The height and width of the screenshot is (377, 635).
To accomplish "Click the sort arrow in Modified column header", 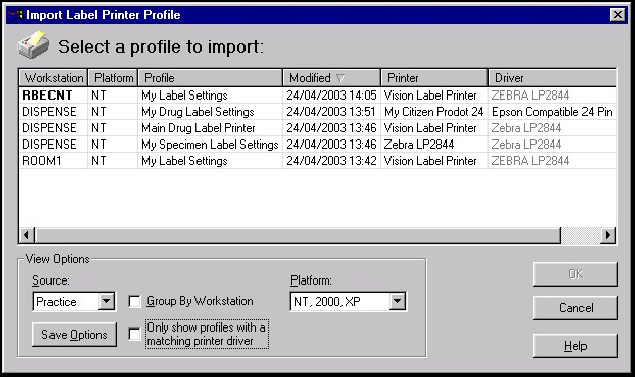I will pos(341,78).
